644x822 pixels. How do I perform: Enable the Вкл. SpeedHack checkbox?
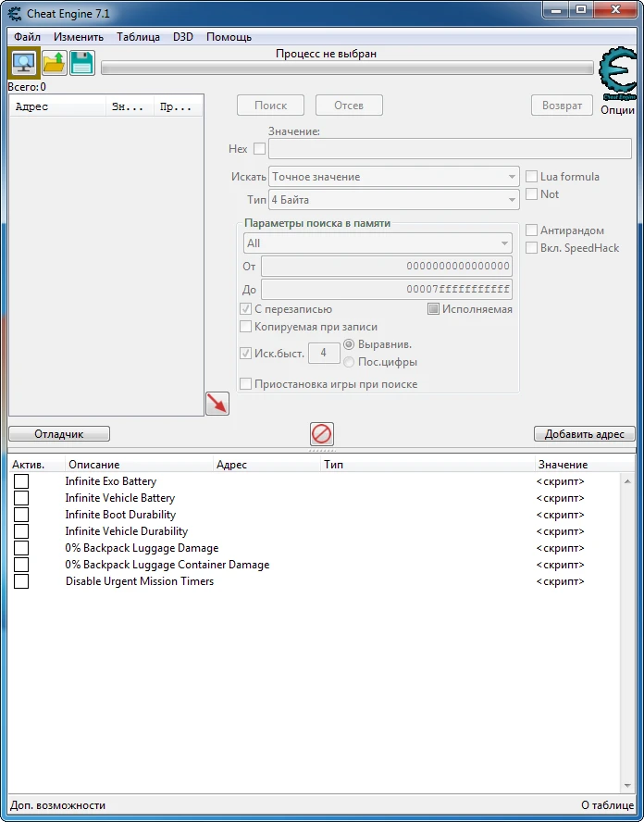tap(531, 248)
